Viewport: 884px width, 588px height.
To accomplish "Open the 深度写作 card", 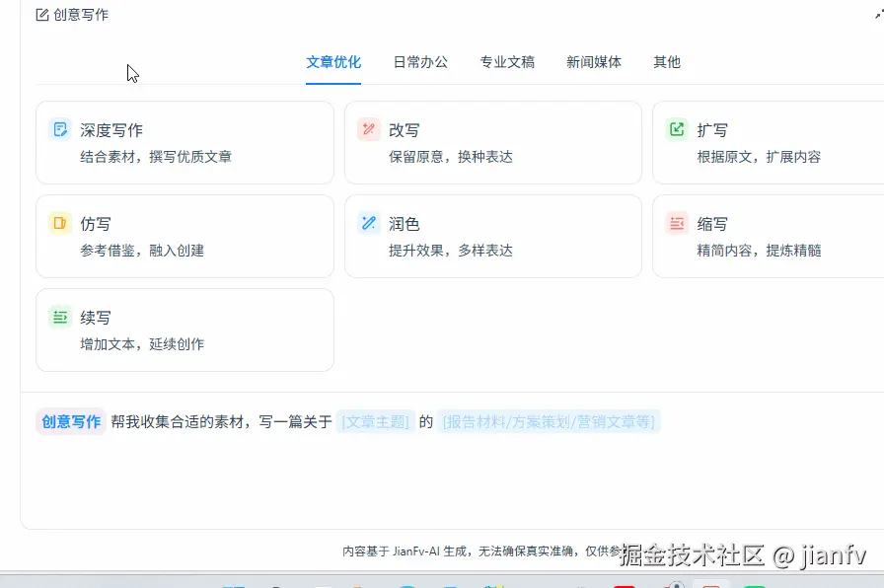I will 184,141.
